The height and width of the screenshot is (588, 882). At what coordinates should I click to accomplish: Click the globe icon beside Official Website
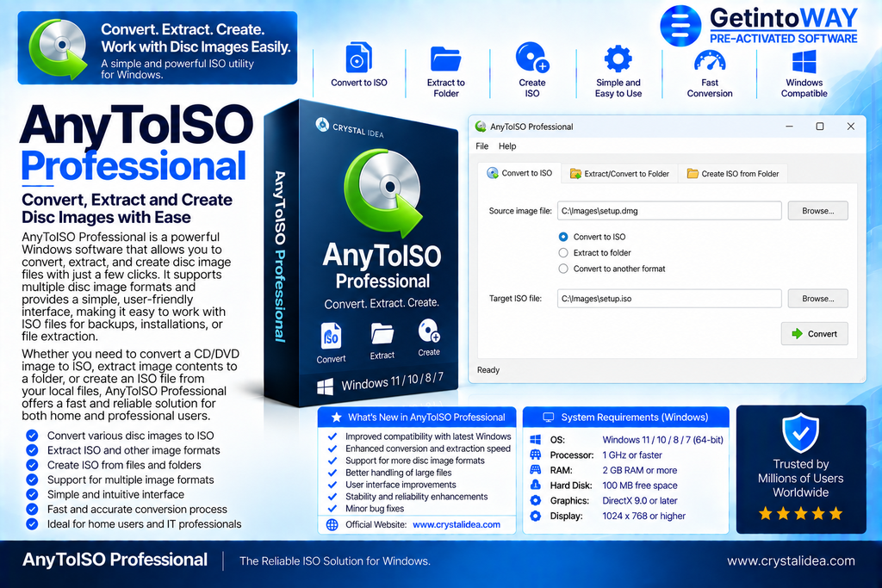tap(332, 524)
